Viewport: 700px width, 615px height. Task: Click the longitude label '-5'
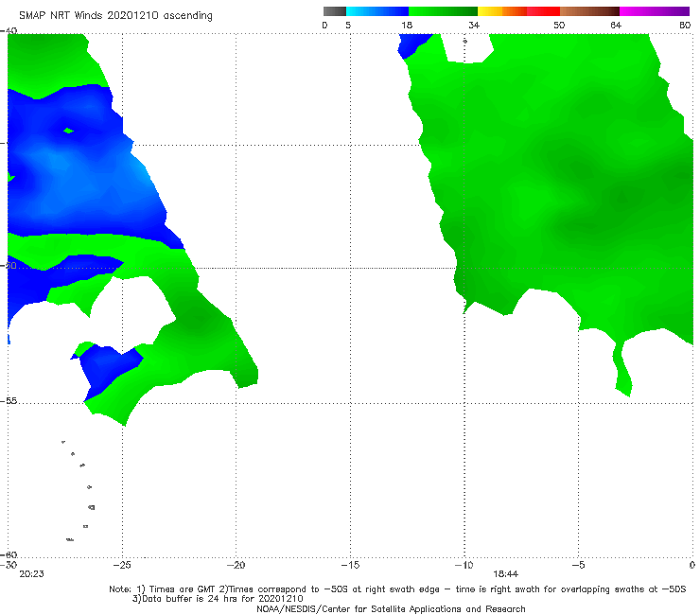[578, 565]
